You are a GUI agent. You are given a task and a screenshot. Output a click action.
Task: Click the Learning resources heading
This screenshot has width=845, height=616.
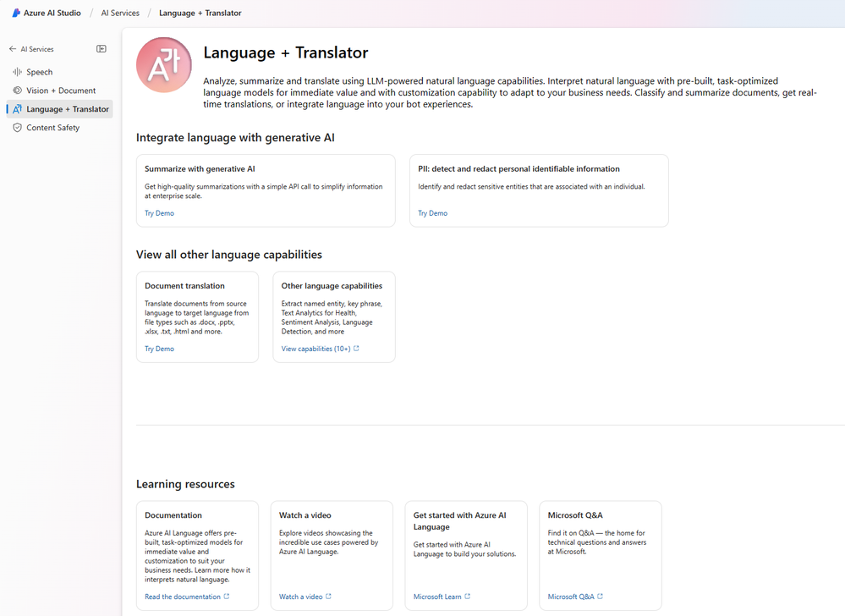click(x=185, y=484)
